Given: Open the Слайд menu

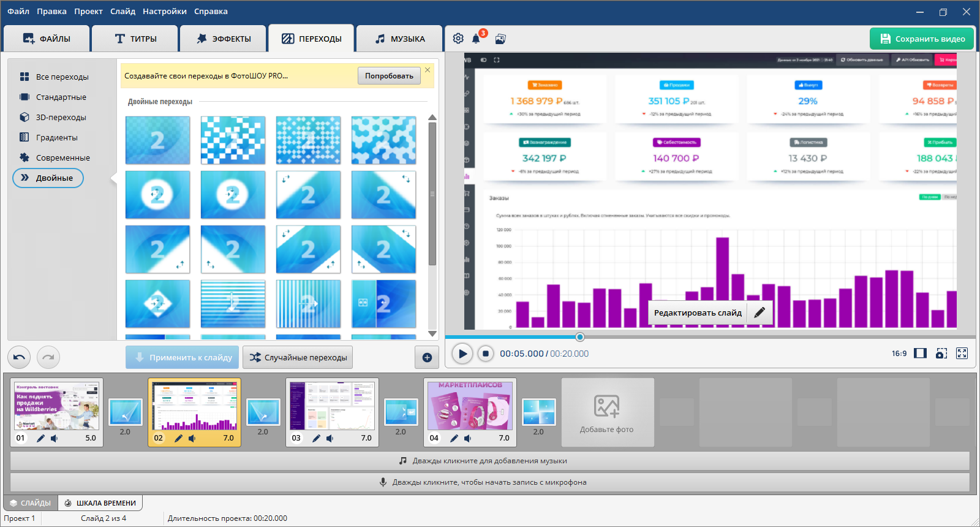Looking at the screenshot, I should click(x=123, y=11).
